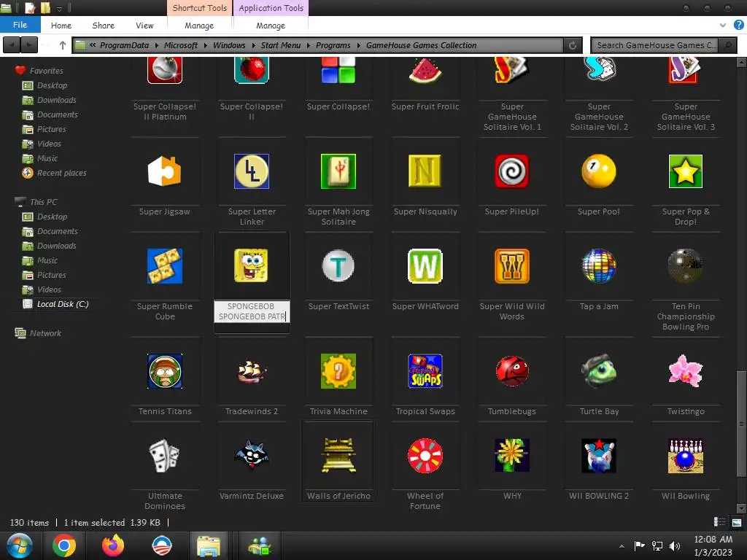Image resolution: width=747 pixels, height=560 pixels.
Task: Launch Firefox from the taskbar
Action: [113, 545]
